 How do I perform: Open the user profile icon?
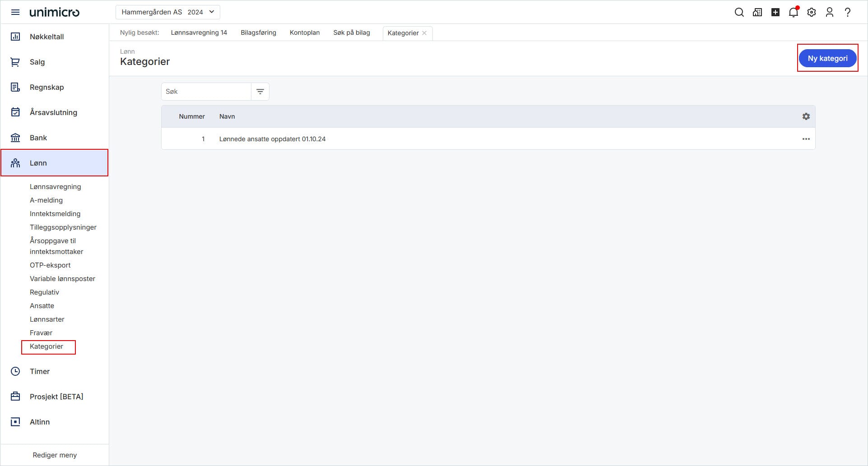pyautogui.click(x=830, y=12)
